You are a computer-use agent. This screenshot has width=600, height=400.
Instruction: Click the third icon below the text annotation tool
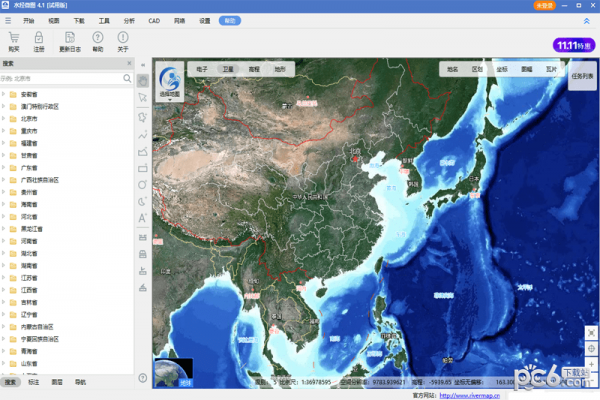[x=143, y=271]
